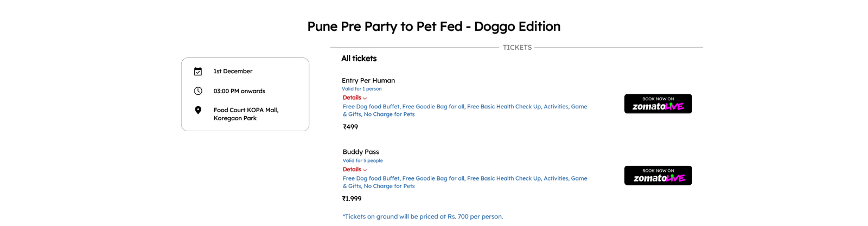Click the TICKETS section label
Screen dimensions: 868x226
(517, 48)
